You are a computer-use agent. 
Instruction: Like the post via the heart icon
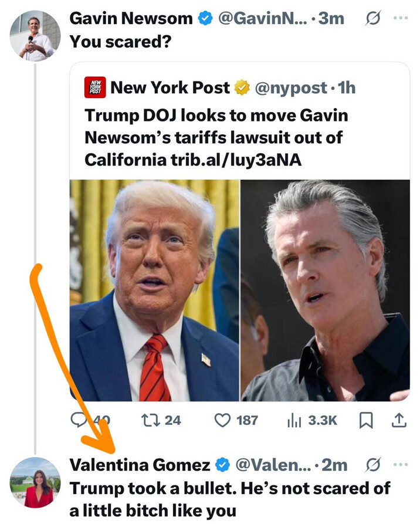click(222, 420)
